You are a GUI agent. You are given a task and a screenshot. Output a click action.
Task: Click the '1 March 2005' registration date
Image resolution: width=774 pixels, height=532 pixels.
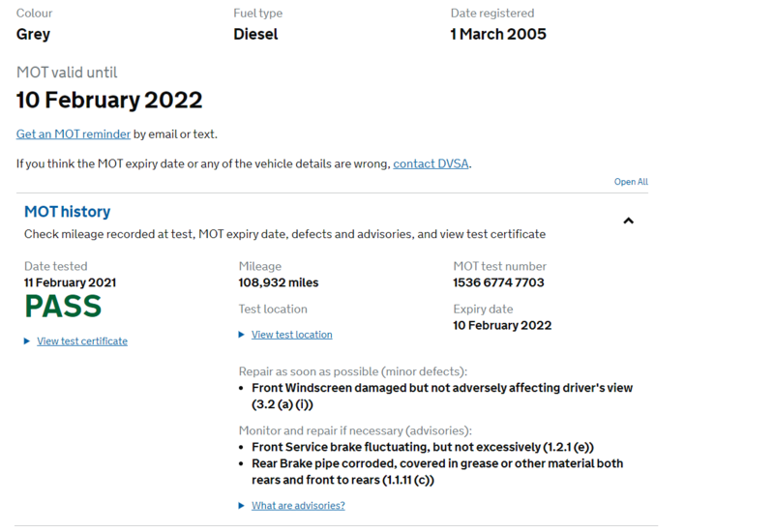pyautogui.click(x=498, y=34)
